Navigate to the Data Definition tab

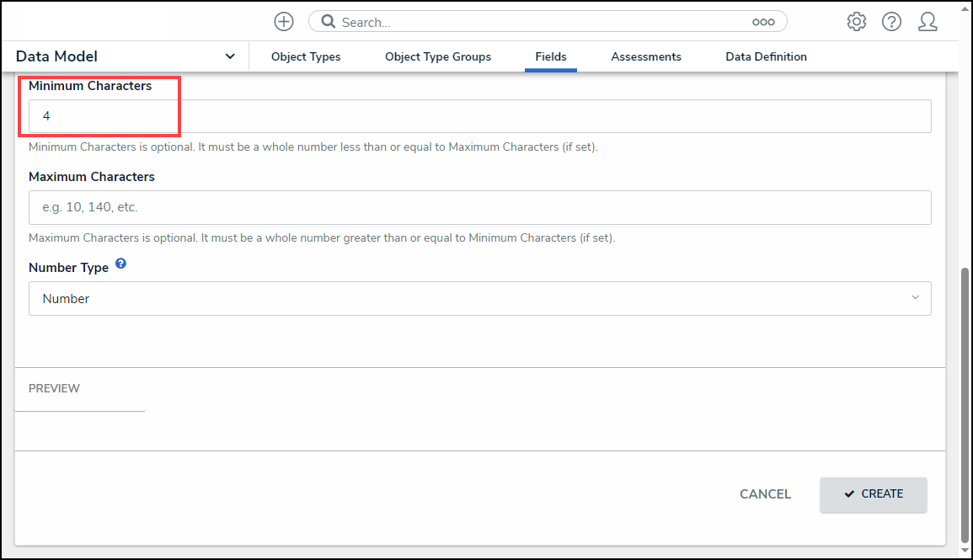(x=766, y=56)
